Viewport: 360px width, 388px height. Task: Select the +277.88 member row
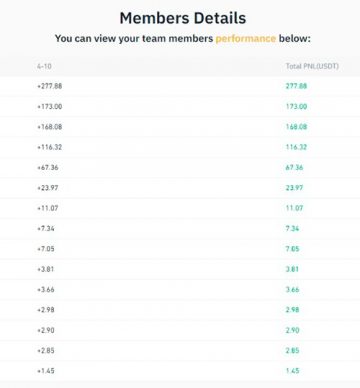pos(180,86)
